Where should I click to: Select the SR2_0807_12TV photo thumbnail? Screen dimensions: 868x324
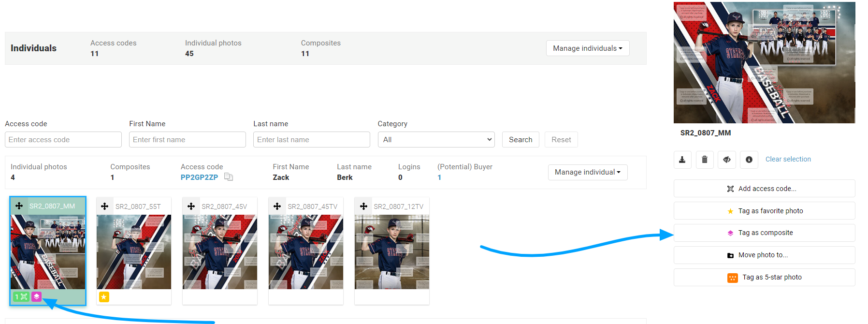pos(392,252)
